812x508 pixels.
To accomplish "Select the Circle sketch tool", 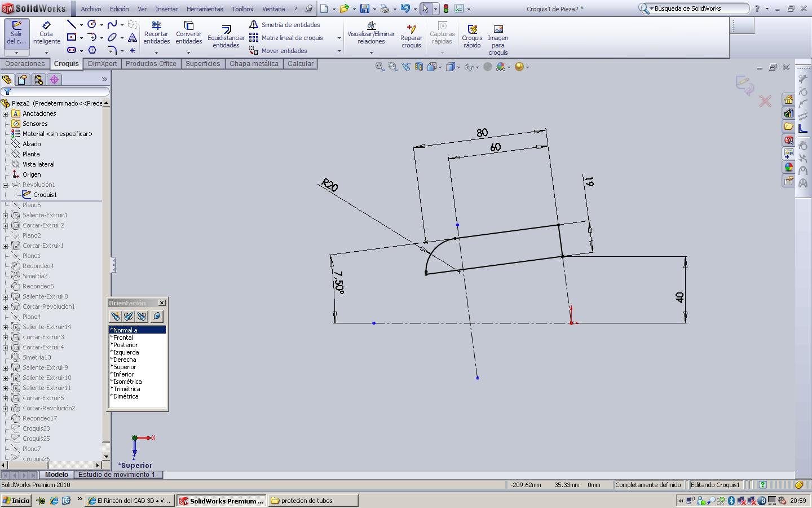I will [92, 24].
